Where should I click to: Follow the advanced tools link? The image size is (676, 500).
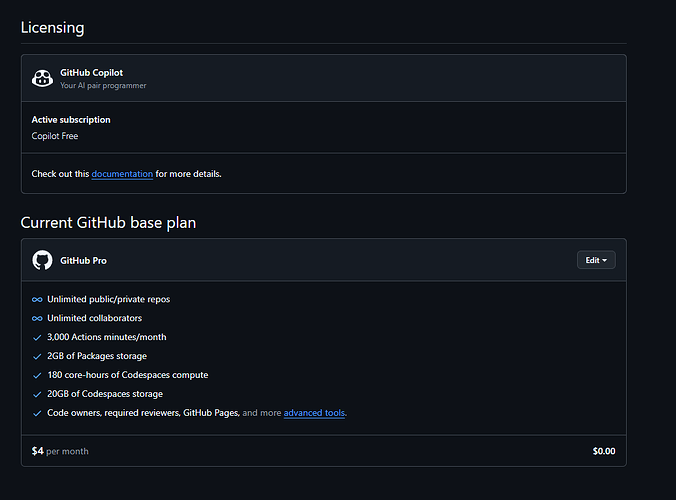pyautogui.click(x=314, y=413)
